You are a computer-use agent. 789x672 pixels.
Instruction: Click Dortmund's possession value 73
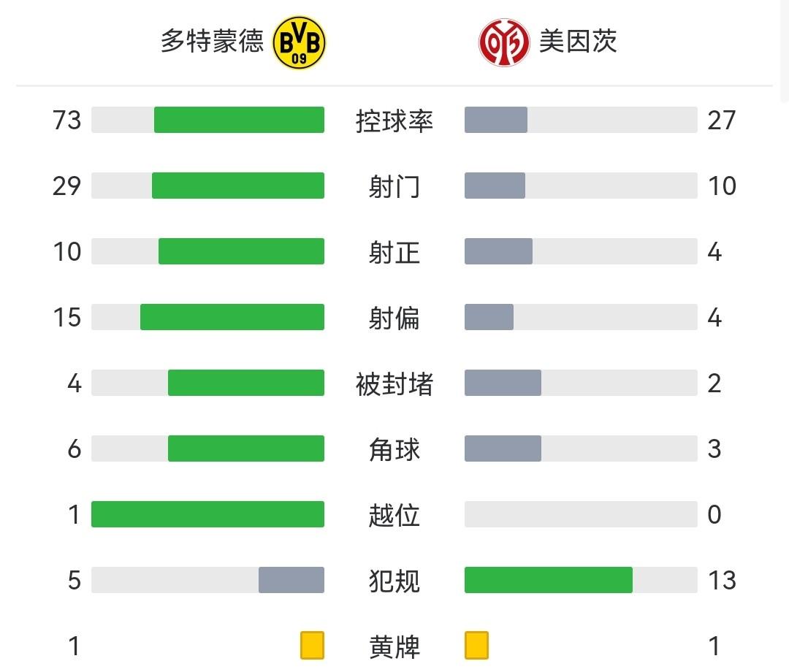click(x=67, y=120)
